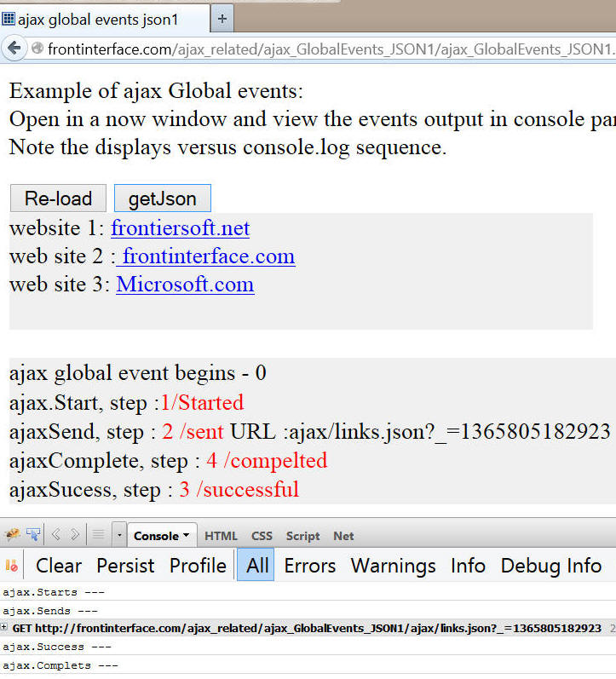Click the site identity globe icon
The image size is (616, 679).
(x=37, y=49)
